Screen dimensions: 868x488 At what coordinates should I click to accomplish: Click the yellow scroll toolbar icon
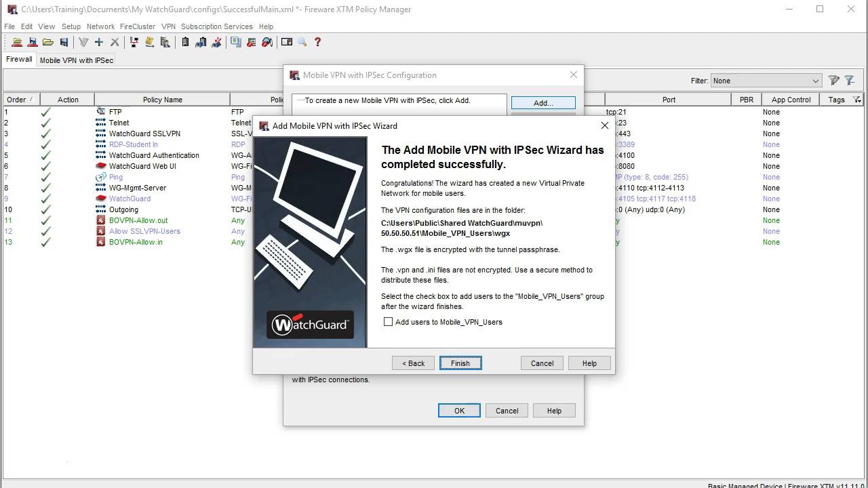coord(149,42)
